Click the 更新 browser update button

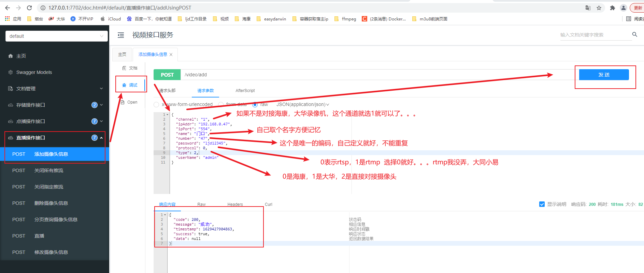[637, 8]
